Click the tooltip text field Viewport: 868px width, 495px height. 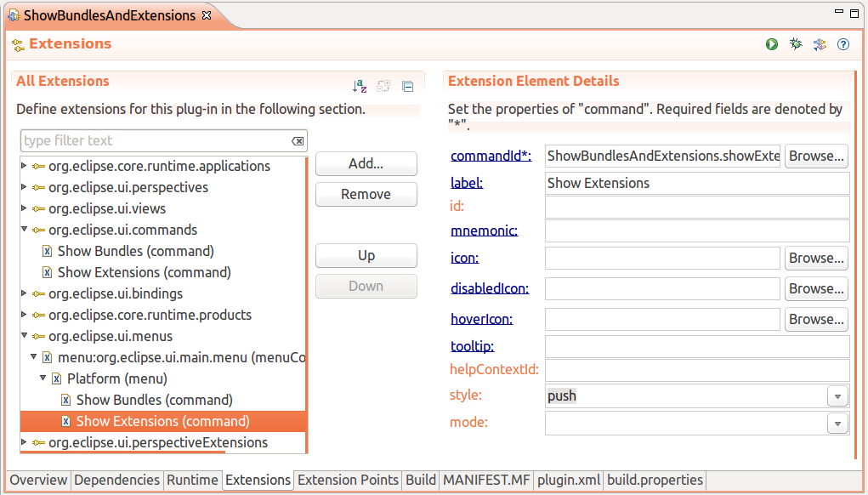(x=697, y=347)
